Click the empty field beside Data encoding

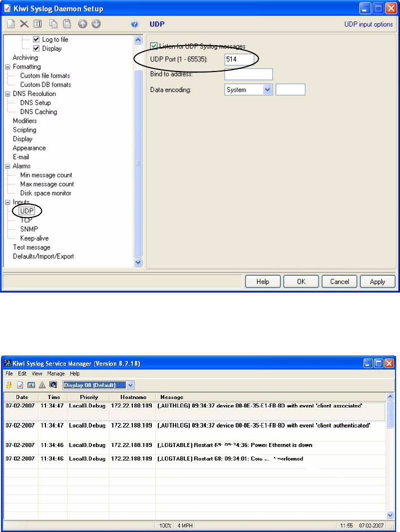[x=291, y=89]
